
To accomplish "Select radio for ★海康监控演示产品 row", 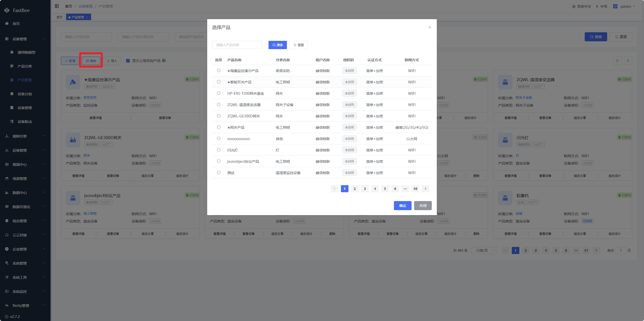I will pyautogui.click(x=219, y=71).
